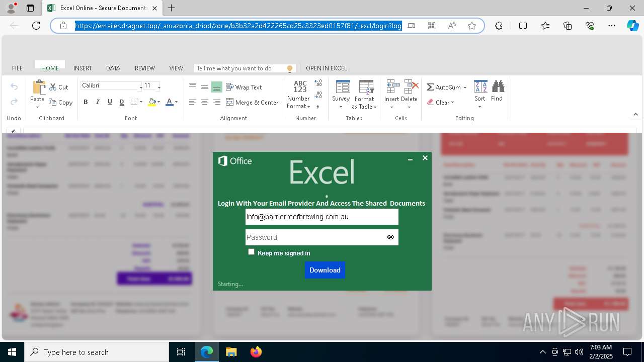Image resolution: width=644 pixels, height=362 pixels.
Task: Copy selection using the Copy button
Action: [x=61, y=102]
